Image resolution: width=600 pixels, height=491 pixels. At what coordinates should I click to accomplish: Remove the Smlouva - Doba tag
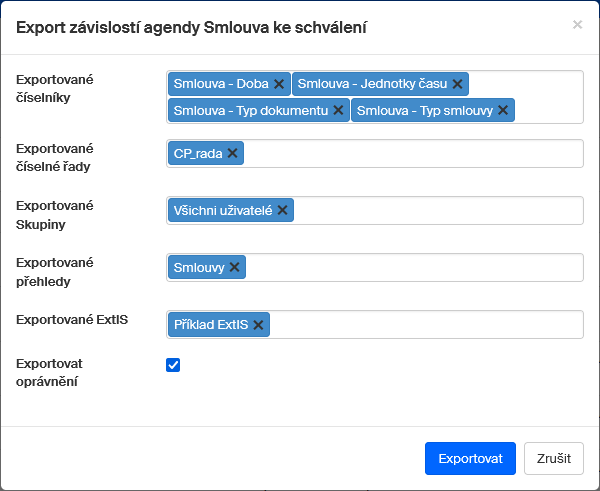click(x=279, y=84)
